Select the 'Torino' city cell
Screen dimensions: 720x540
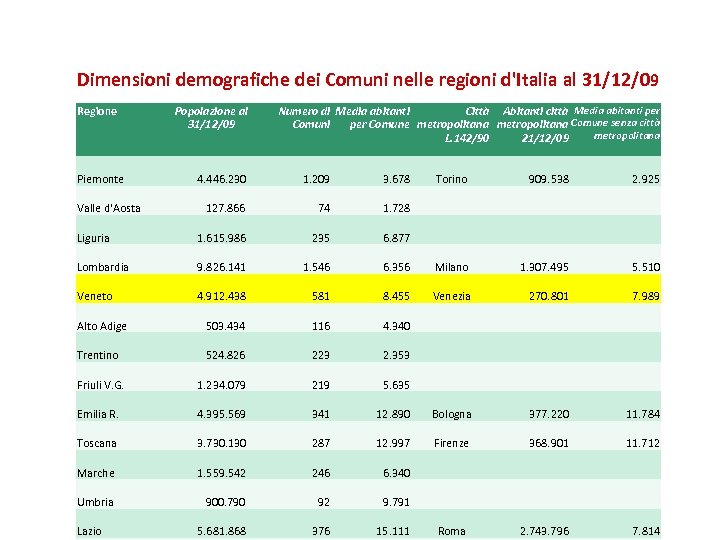point(451,179)
